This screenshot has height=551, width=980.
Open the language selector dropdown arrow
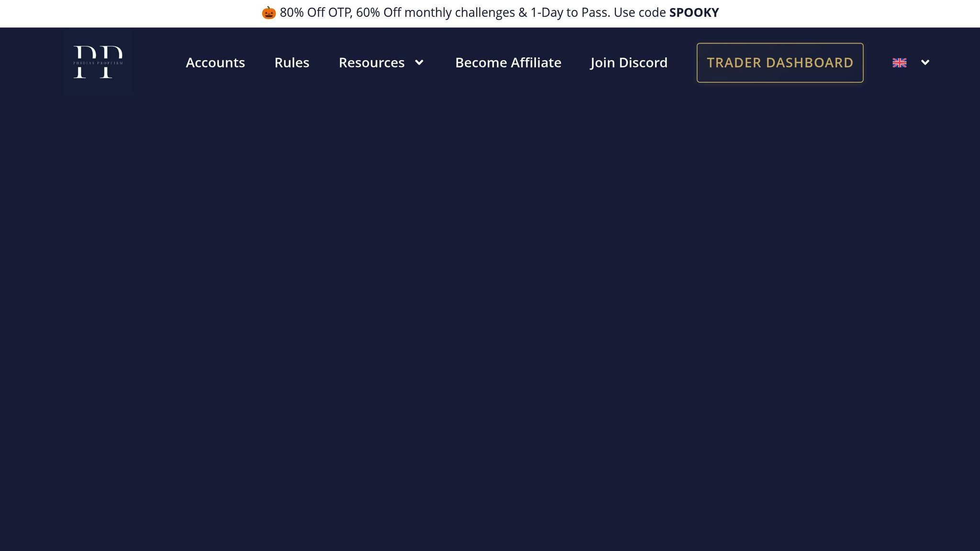tap(925, 63)
